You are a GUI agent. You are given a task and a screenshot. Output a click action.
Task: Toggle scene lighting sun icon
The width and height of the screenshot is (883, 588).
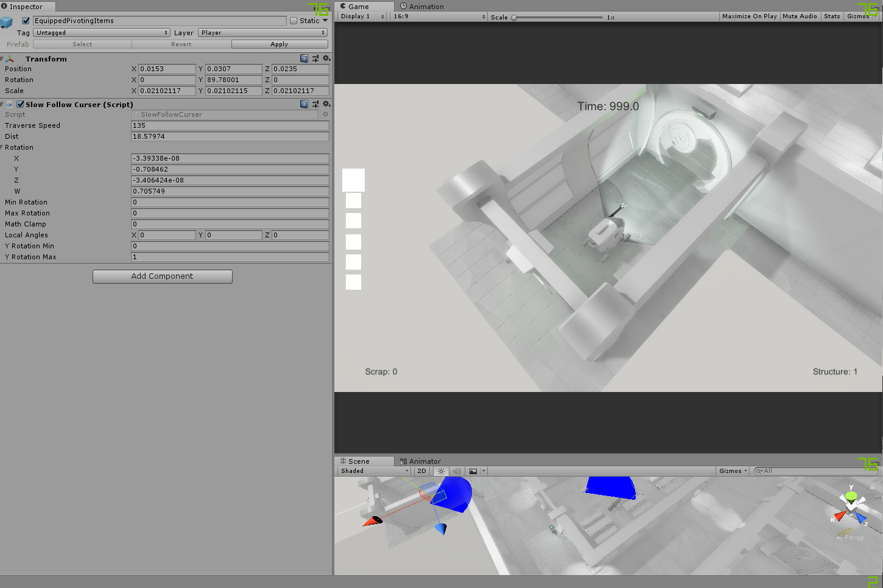(x=441, y=471)
